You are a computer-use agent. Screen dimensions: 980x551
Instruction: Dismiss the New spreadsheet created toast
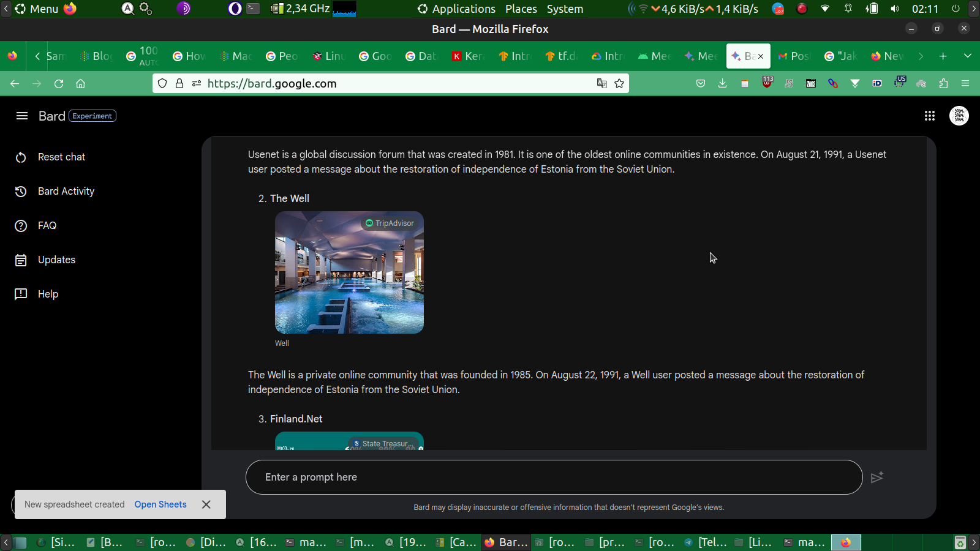coord(206,504)
